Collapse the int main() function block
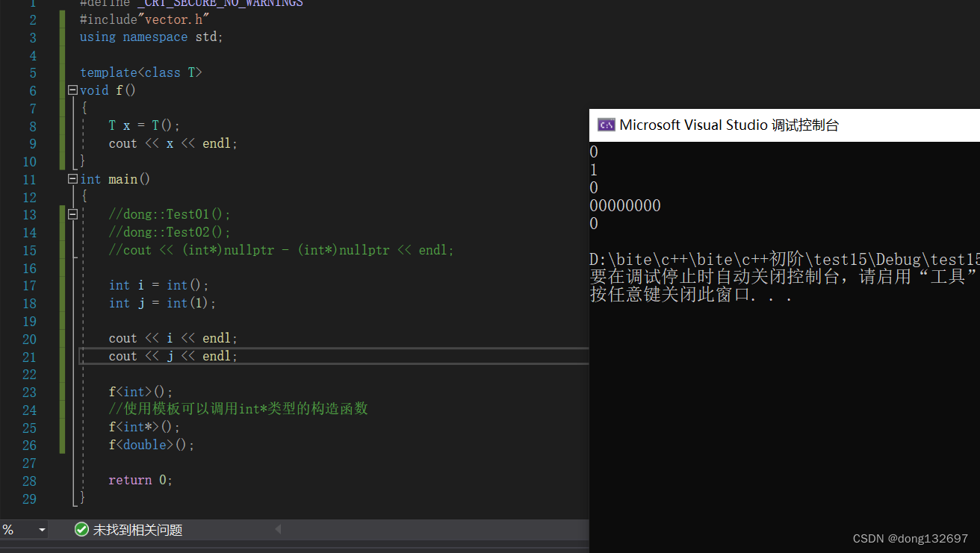The height and width of the screenshot is (553, 980). [x=72, y=179]
